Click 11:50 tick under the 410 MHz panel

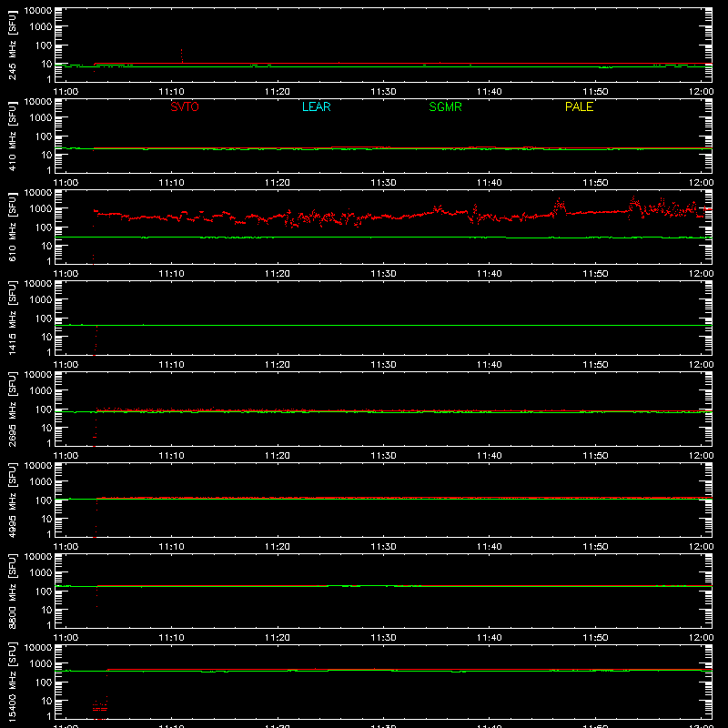pyautogui.click(x=595, y=183)
